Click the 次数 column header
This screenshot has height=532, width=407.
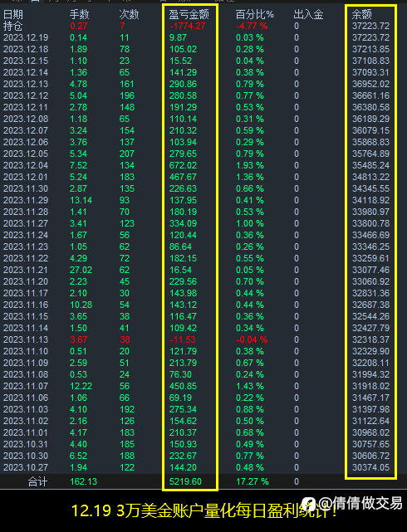(129, 14)
